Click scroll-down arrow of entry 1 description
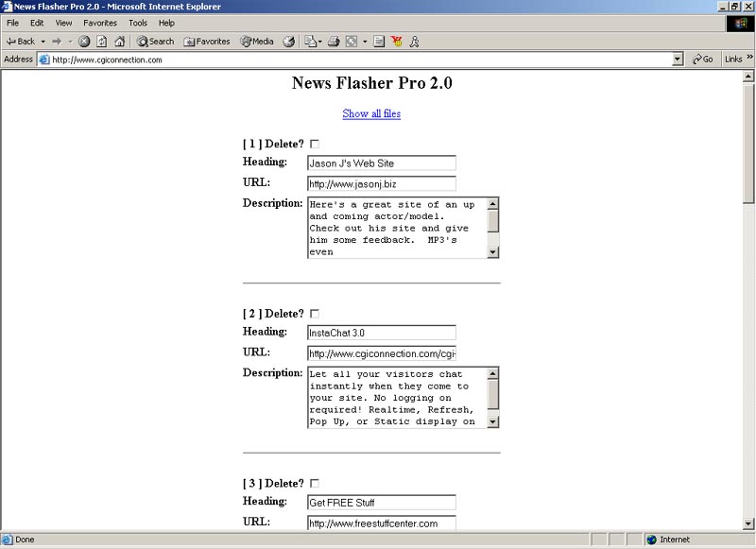 pyautogui.click(x=492, y=252)
